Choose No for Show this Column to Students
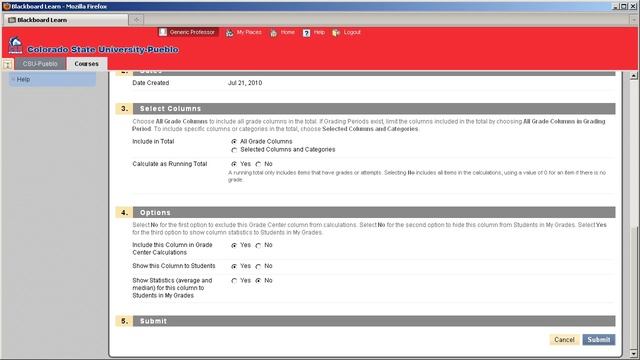Screen dimensions: 640x360 [258, 266]
